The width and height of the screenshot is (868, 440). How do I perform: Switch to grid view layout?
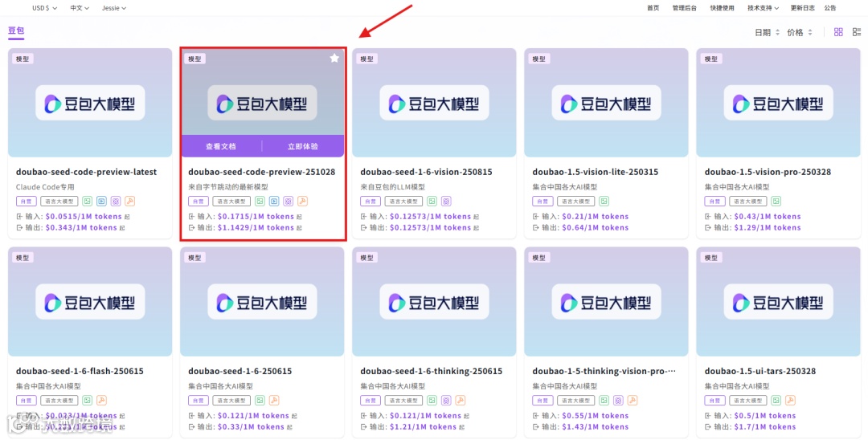tap(838, 32)
